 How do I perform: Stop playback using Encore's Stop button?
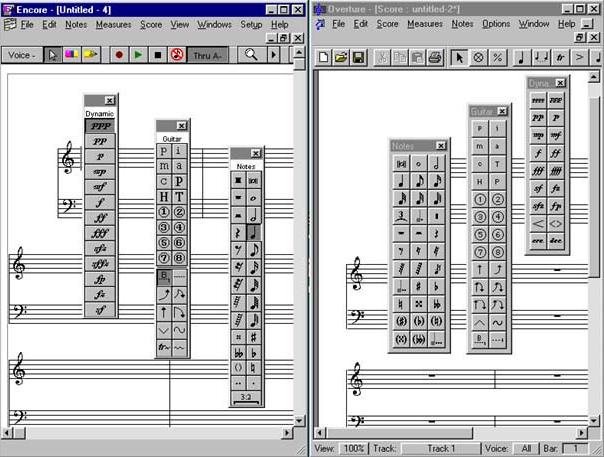[158, 55]
